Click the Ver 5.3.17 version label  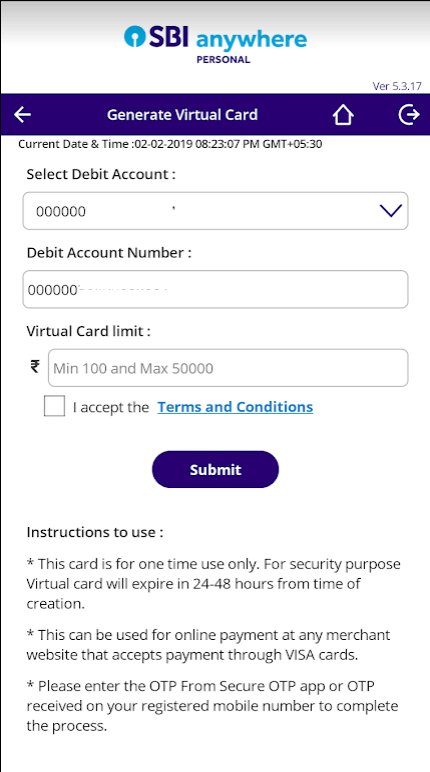pos(397,86)
